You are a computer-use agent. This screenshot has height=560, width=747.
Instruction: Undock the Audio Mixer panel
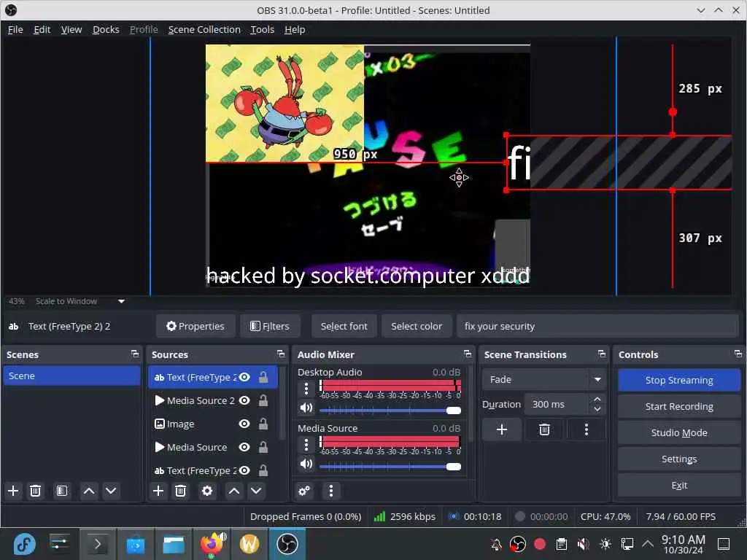pyautogui.click(x=468, y=354)
